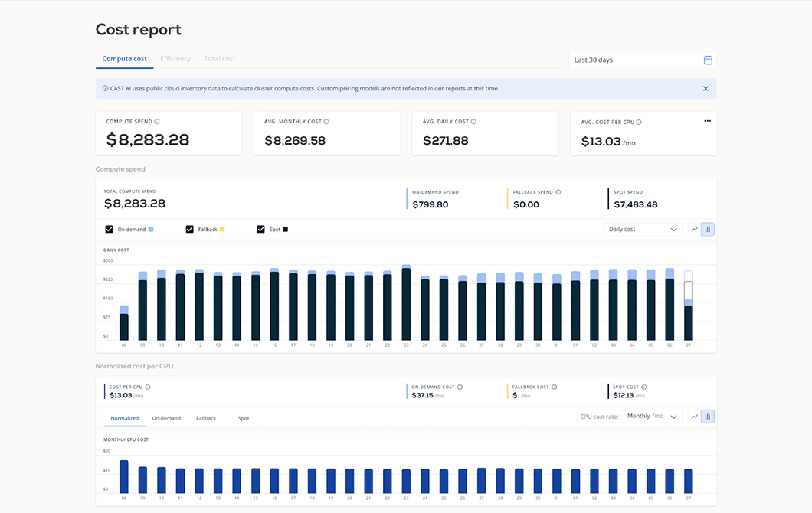Switch to the Efficiency tab
Image resolution: width=812 pixels, height=513 pixels.
[x=175, y=59]
